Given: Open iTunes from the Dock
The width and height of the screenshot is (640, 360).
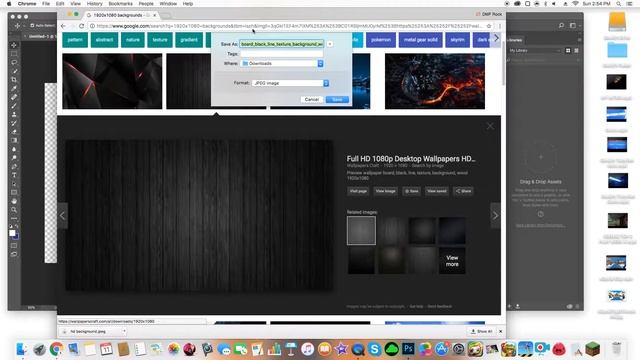Looking at the screenshot, I should [x=308, y=349].
